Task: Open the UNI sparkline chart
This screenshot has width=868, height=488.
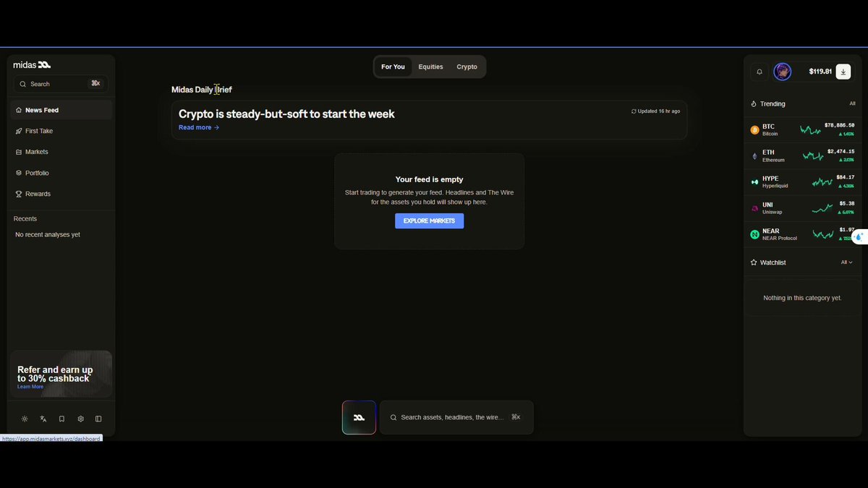Action: pyautogui.click(x=822, y=208)
